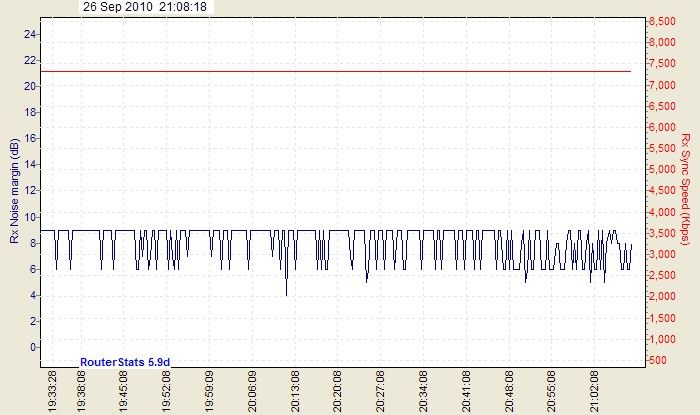Click the 19:52:08 time axis label
The width and height of the screenshot is (700, 415).
point(166,391)
